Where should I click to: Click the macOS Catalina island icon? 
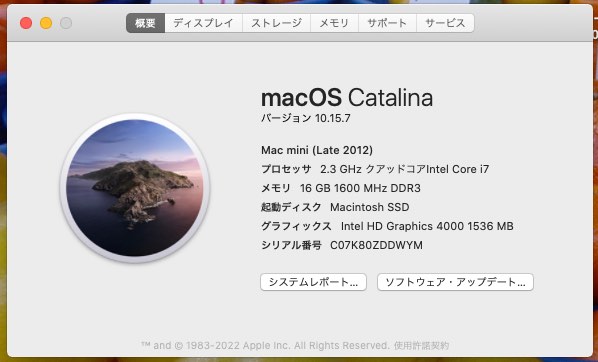pyautogui.click(x=135, y=188)
